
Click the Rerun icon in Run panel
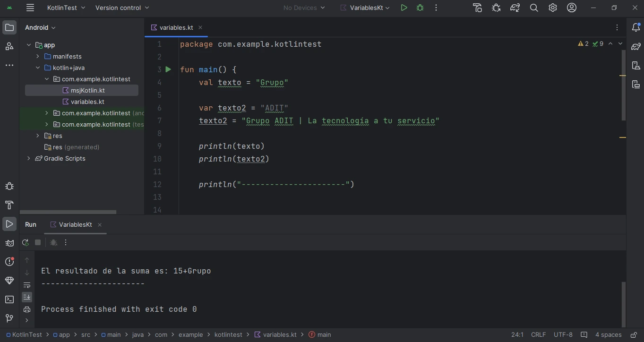click(26, 242)
